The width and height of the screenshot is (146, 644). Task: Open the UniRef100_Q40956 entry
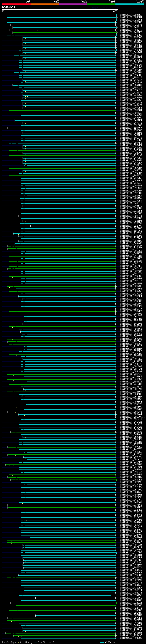[131, 60]
